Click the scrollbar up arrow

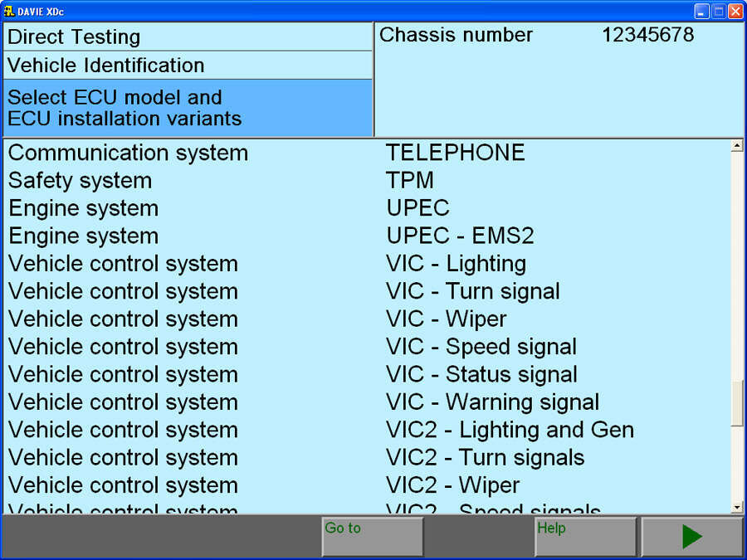pyautogui.click(x=737, y=146)
